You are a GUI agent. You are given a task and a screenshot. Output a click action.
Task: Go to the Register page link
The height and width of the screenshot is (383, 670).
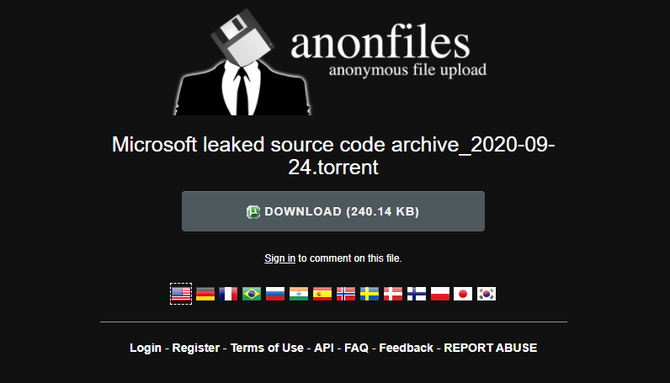click(x=196, y=348)
